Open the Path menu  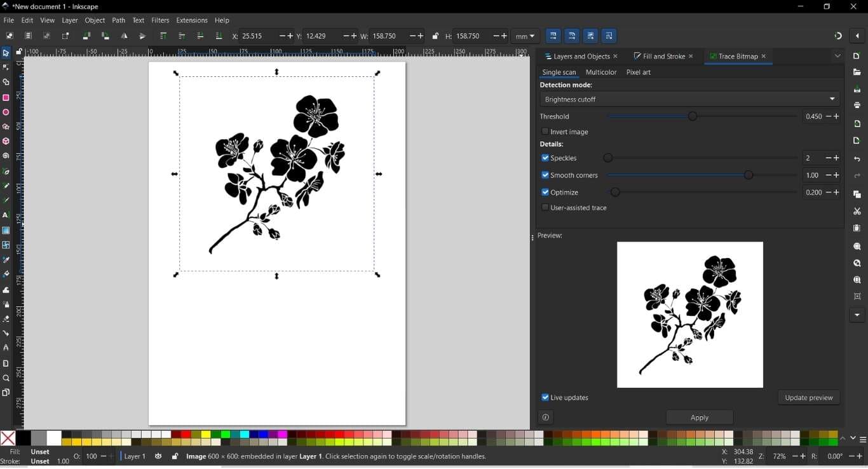(x=118, y=20)
